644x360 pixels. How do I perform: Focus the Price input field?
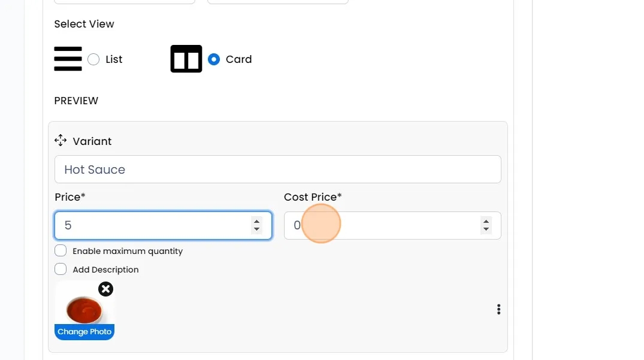(153, 225)
